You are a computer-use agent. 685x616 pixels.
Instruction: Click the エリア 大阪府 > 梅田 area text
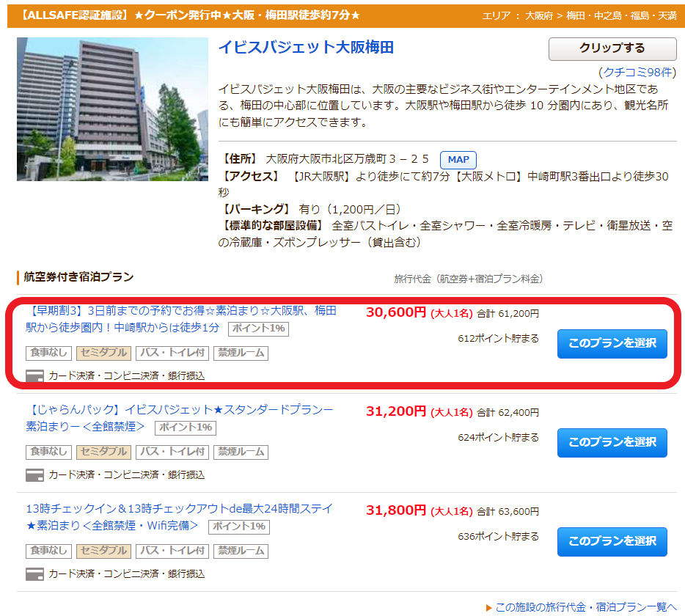tap(579, 16)
